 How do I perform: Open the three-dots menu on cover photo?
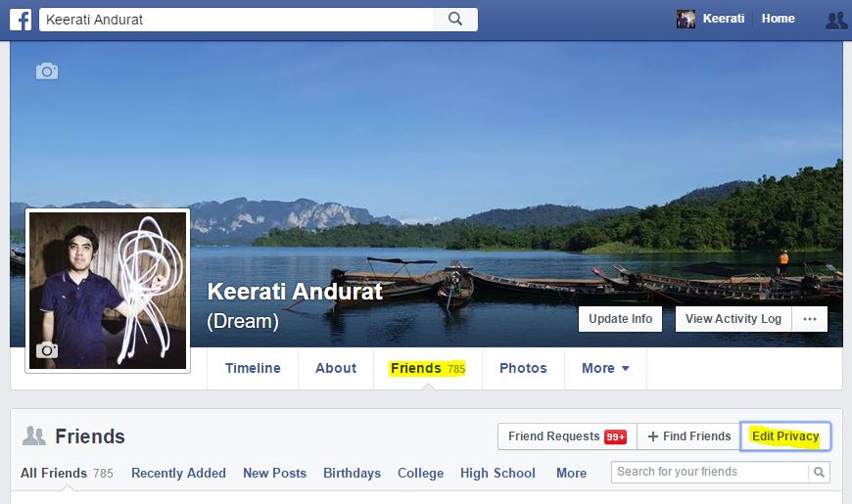pyautogui.click(x=810, y=319)
